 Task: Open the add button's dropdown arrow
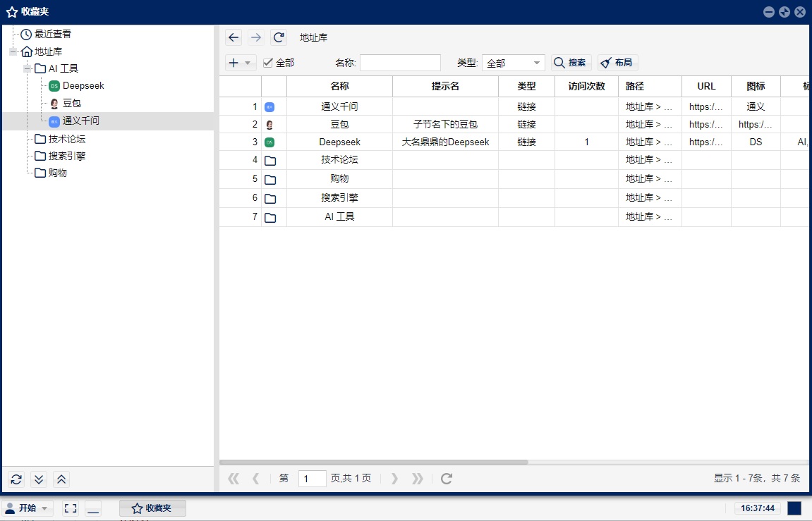pos(246,62)
